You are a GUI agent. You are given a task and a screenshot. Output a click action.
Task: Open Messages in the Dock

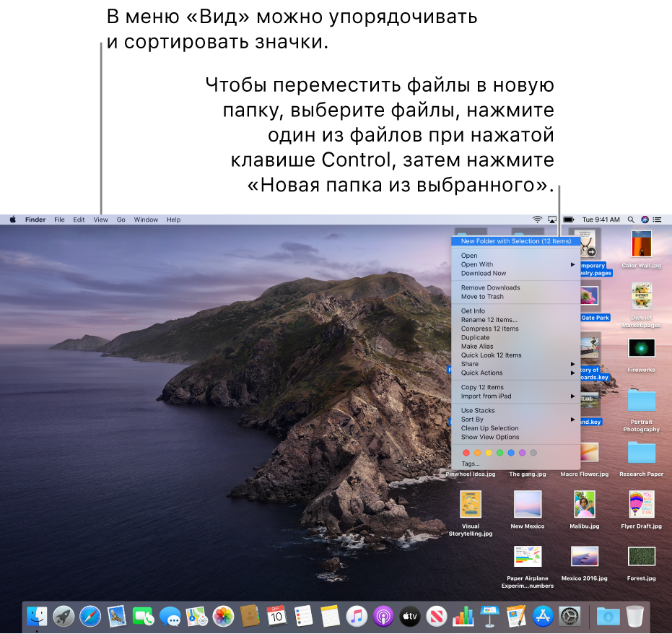170,617
